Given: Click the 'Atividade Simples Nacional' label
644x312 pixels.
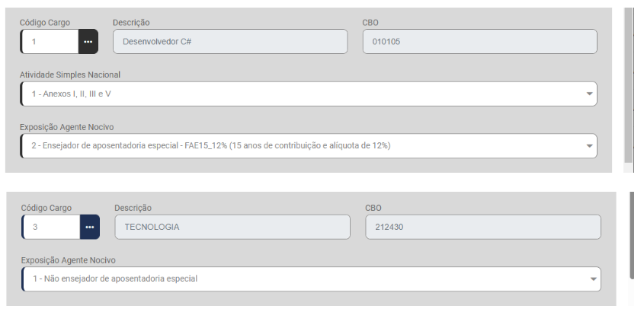Looking at the screenshot, I should tap(70, 75).
